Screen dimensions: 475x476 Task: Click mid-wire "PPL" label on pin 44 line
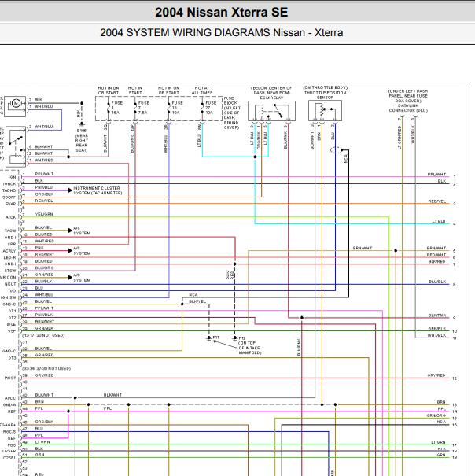coord(108,408)
